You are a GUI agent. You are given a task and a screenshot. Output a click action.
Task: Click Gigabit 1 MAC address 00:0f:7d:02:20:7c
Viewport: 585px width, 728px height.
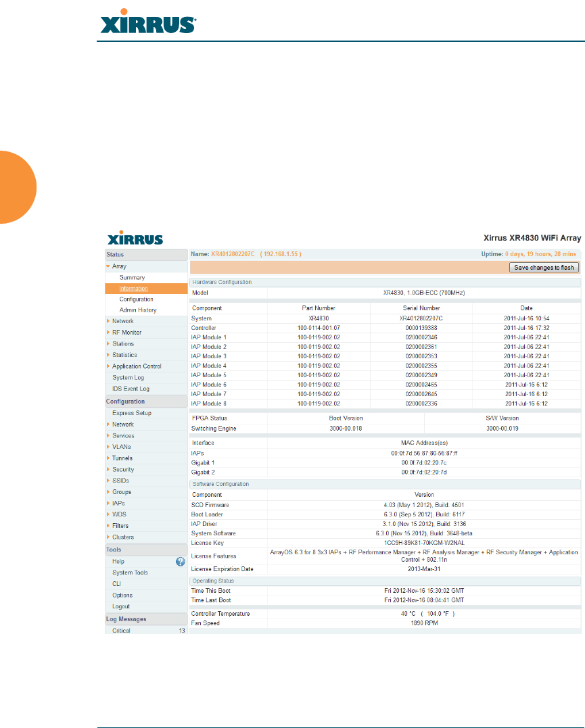click(424, 463)
